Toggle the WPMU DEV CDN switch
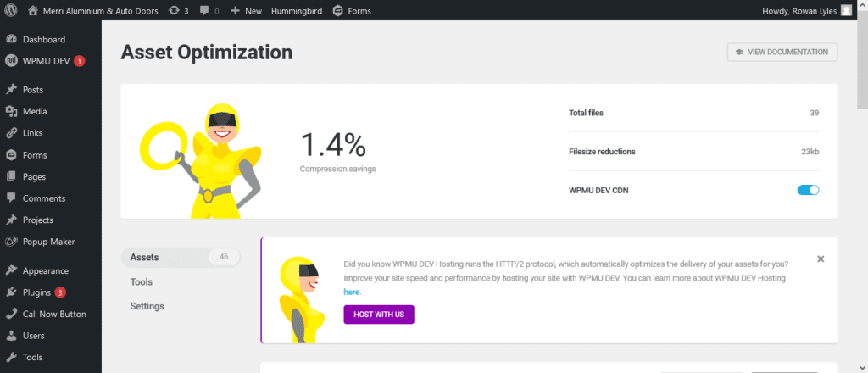 point(808,190)
